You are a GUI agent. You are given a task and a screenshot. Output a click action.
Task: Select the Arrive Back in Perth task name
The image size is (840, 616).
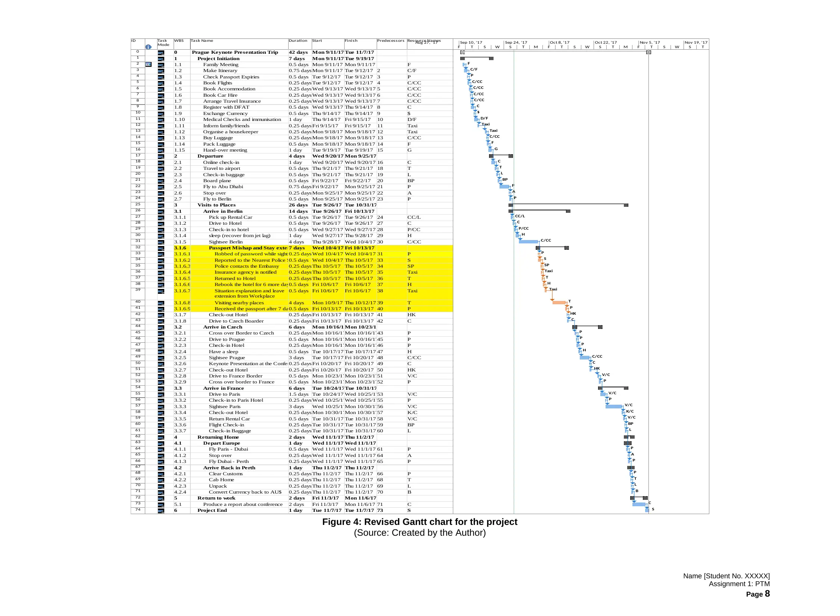(229, 468)
